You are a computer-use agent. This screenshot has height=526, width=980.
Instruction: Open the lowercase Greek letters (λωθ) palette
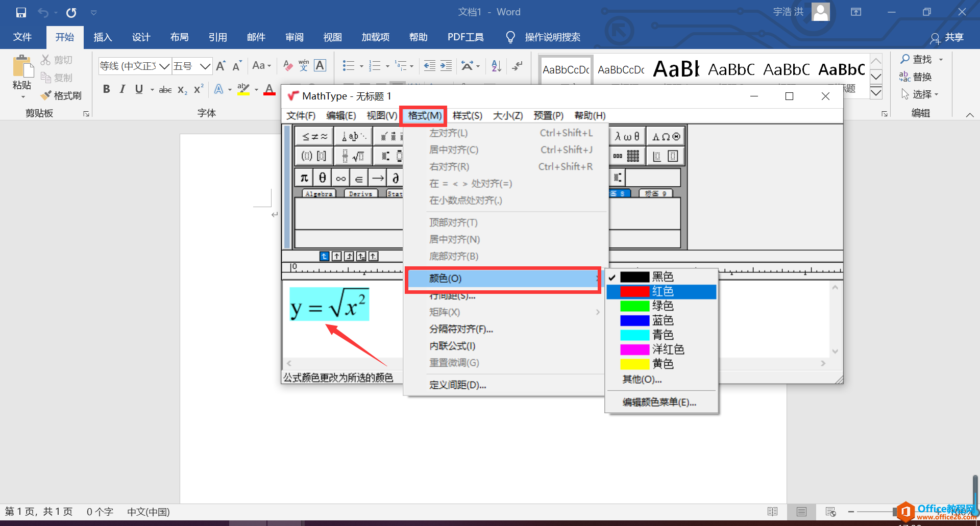(627, 136)
